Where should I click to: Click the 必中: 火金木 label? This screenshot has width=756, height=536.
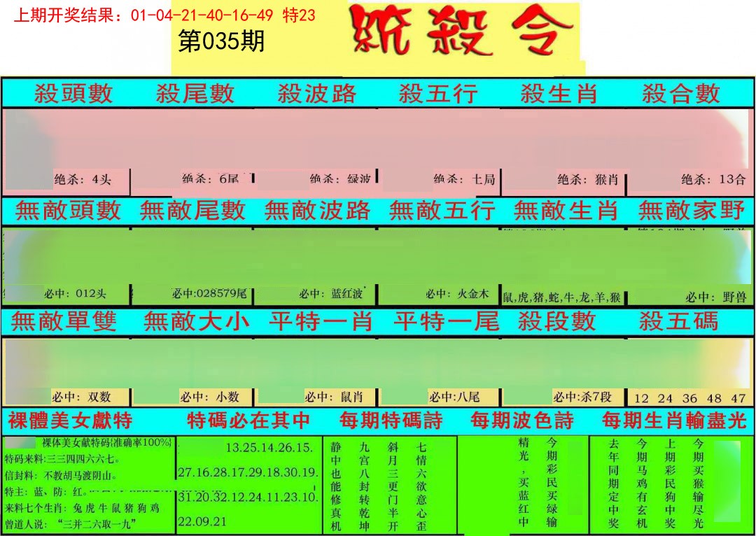[x=456, y=295]
